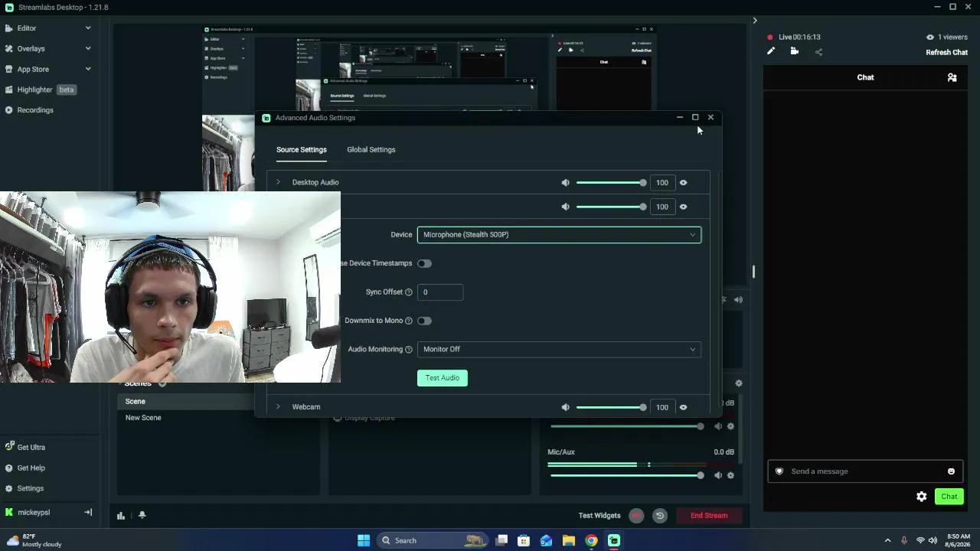
Task: Click the Desktop Audio volume value box
Action: 662,183
